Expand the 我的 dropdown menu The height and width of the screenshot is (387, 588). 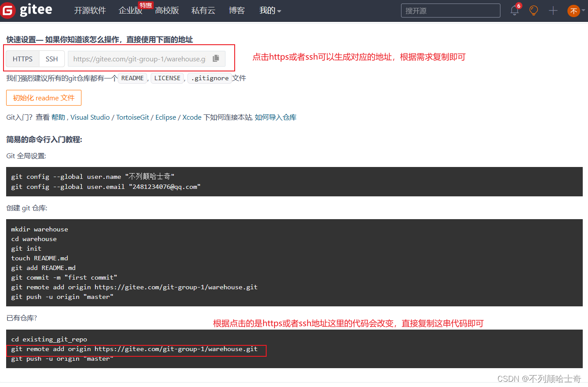270,11
